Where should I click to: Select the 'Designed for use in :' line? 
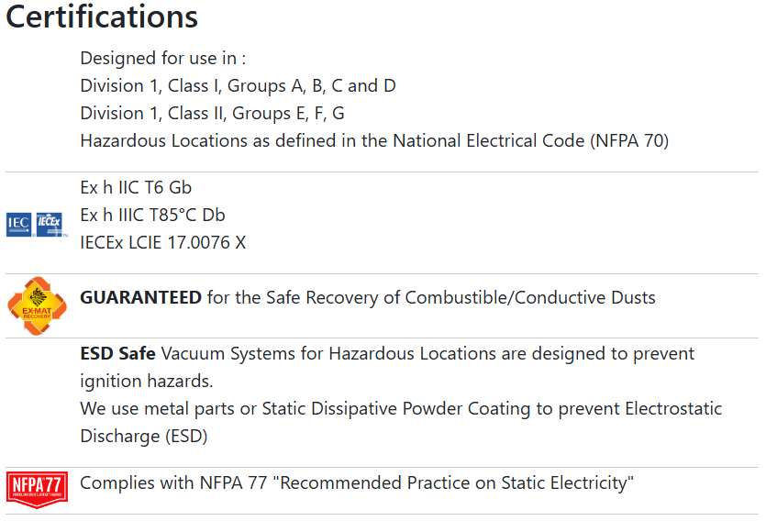pos(163,59)
